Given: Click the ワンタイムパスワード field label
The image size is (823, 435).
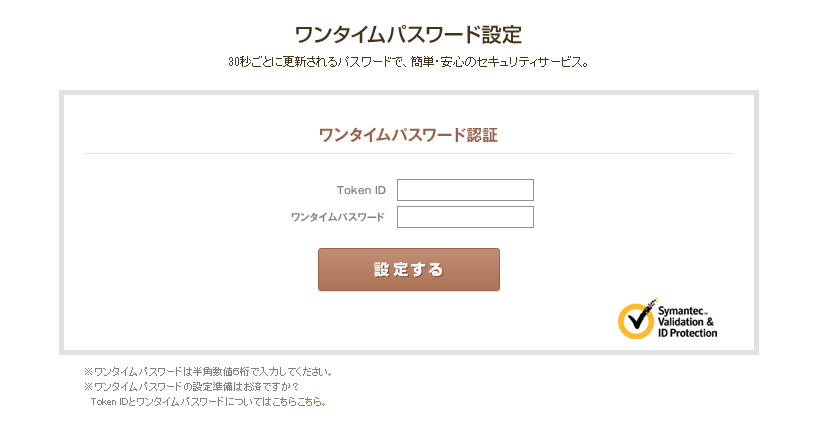Looking at the screenshot, I should 337,217.
